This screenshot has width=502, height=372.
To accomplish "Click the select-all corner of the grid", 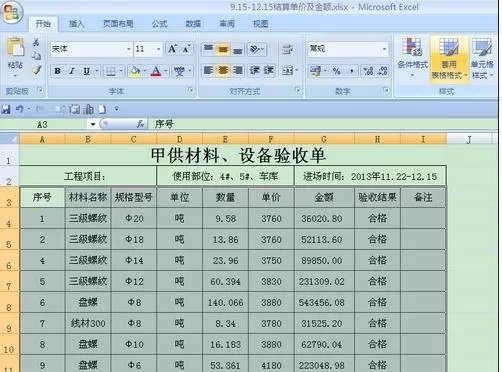I will [9, 139].
